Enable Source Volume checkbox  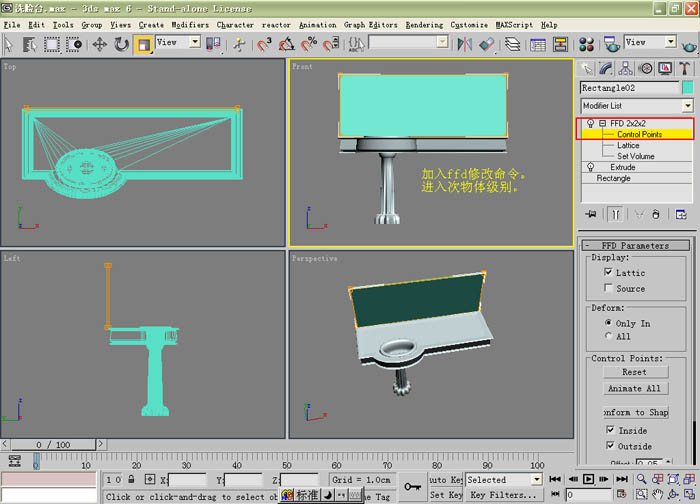tap(608, 287)
